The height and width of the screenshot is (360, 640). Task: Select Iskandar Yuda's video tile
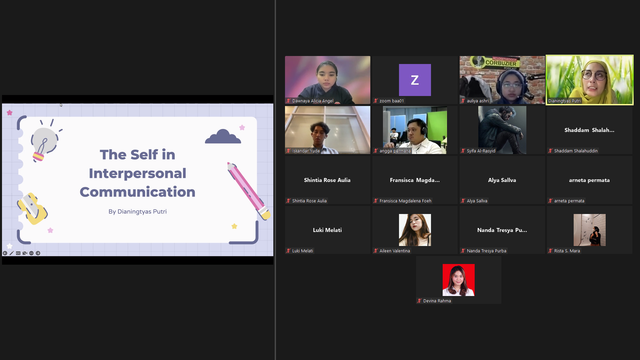tap(328, 130)
